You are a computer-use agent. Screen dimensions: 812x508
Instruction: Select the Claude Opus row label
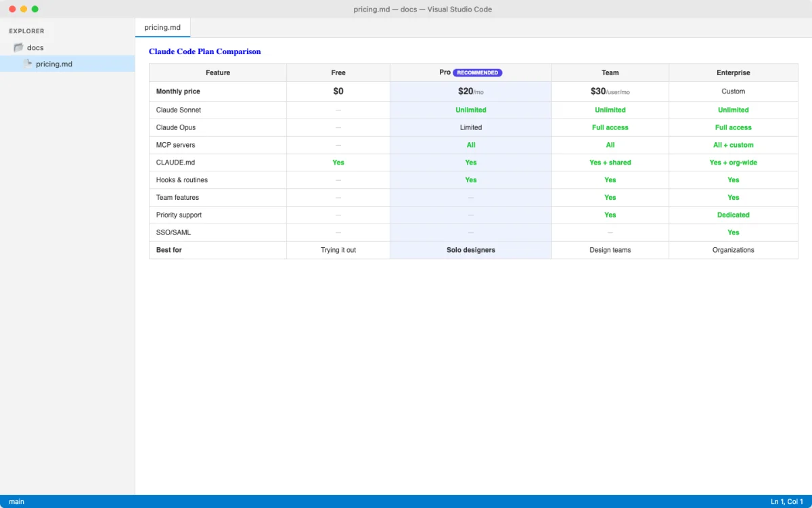click(x=176, y=127)
